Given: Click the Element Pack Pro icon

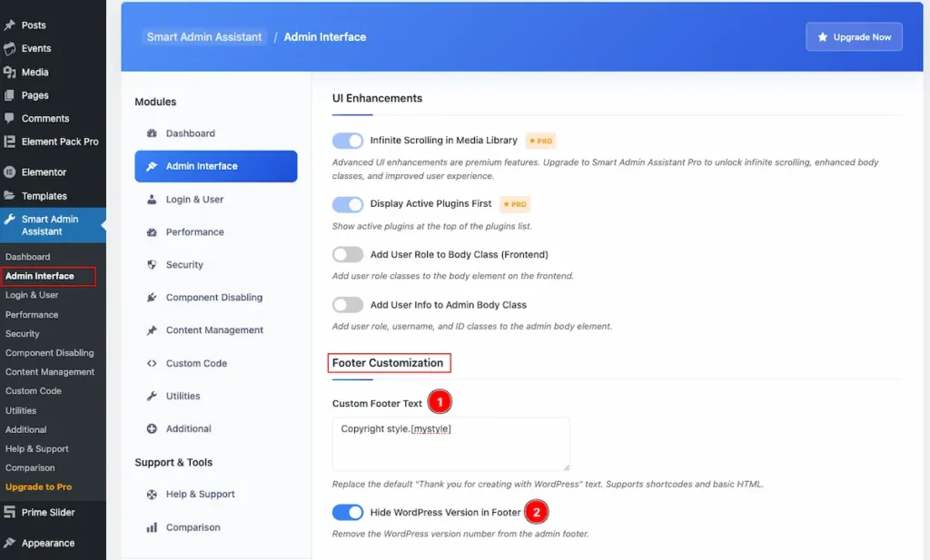Looking at the screenshot, I should click(9, 142).
